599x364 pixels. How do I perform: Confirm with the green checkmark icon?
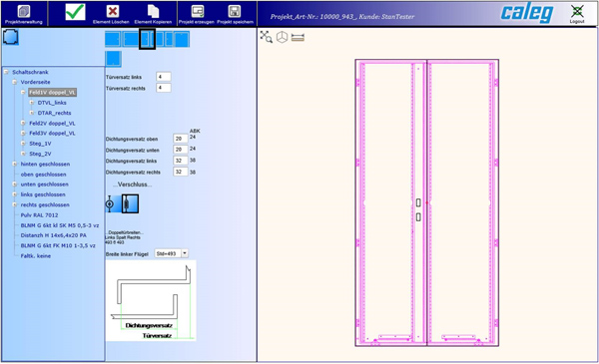coord(75,12)
